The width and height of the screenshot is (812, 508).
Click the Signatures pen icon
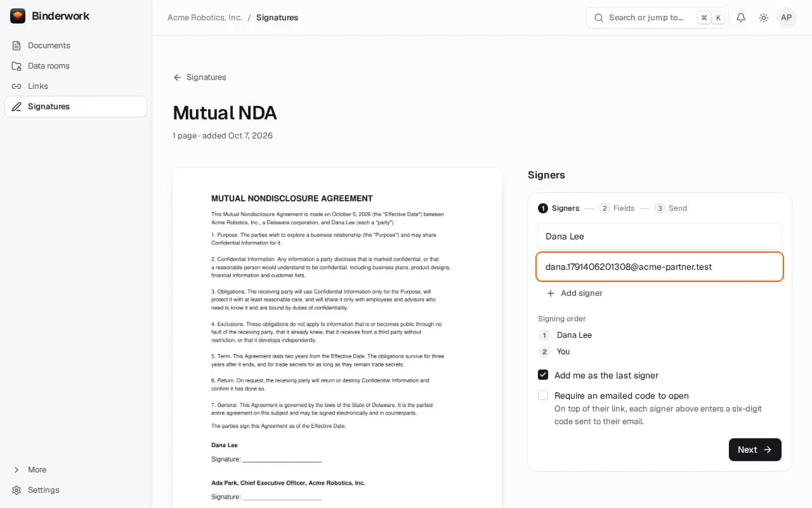[x=16, y=107]
